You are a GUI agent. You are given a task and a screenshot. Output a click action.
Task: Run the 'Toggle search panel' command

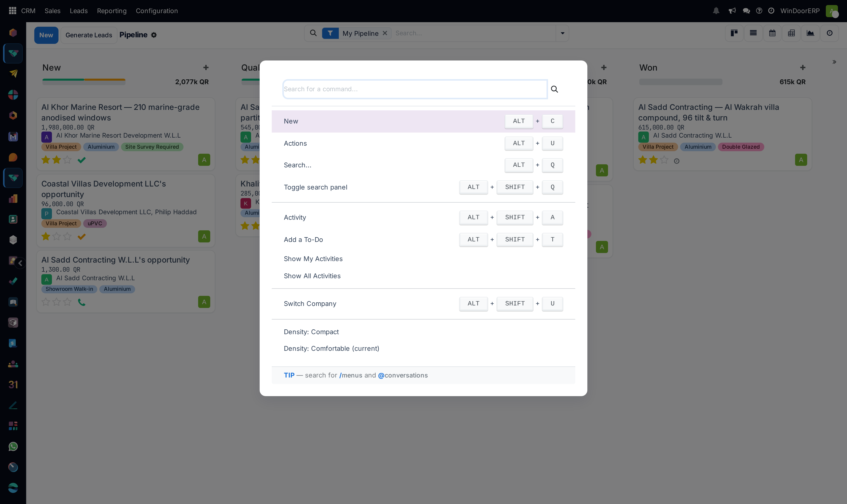423,187
